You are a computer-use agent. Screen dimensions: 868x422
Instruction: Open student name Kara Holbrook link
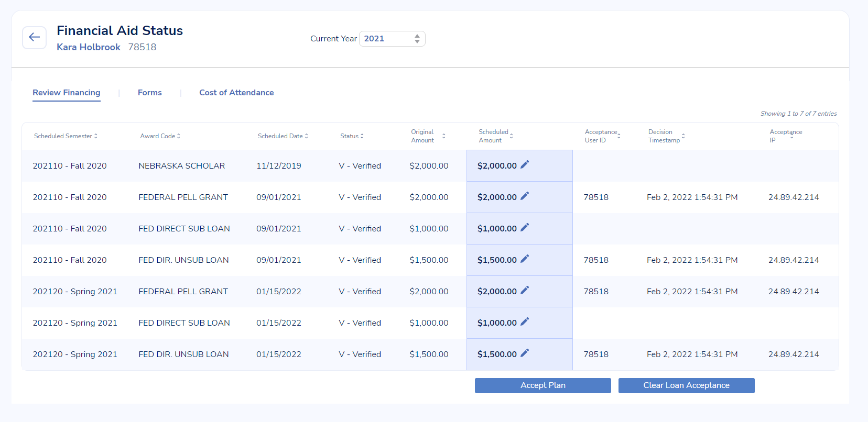pos(89,47)
